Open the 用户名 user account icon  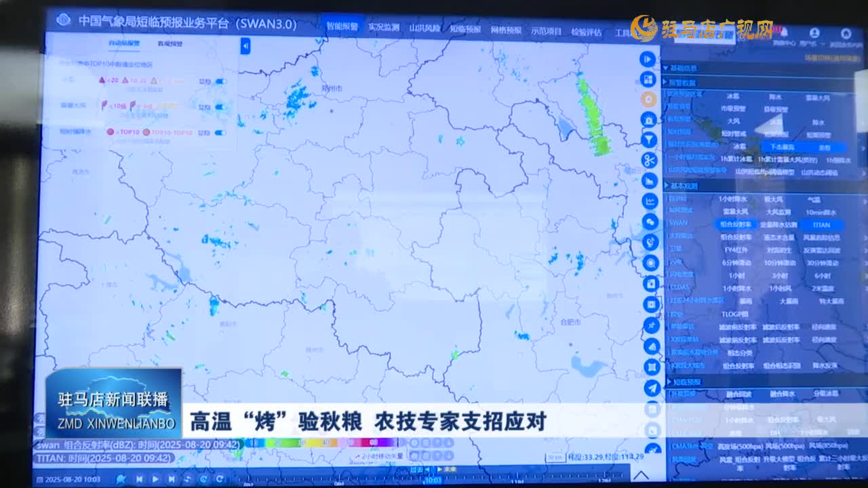[814, 33]
